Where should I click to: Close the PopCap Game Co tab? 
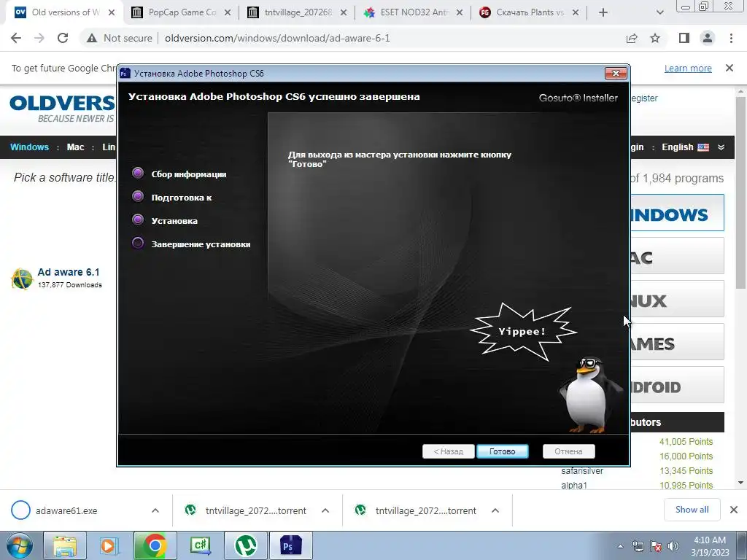[x=228, y=12]
